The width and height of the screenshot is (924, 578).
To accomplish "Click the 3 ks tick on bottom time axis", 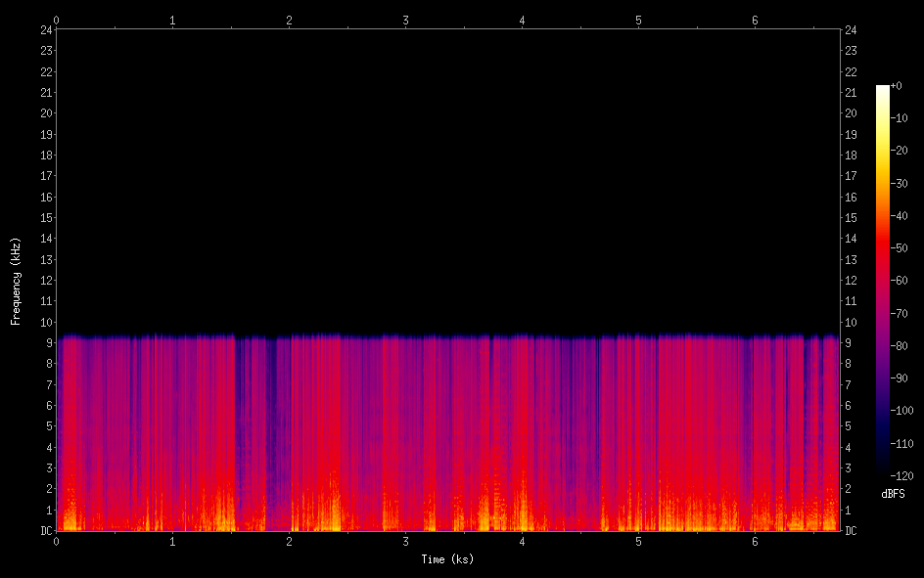I will click(406, 541).
